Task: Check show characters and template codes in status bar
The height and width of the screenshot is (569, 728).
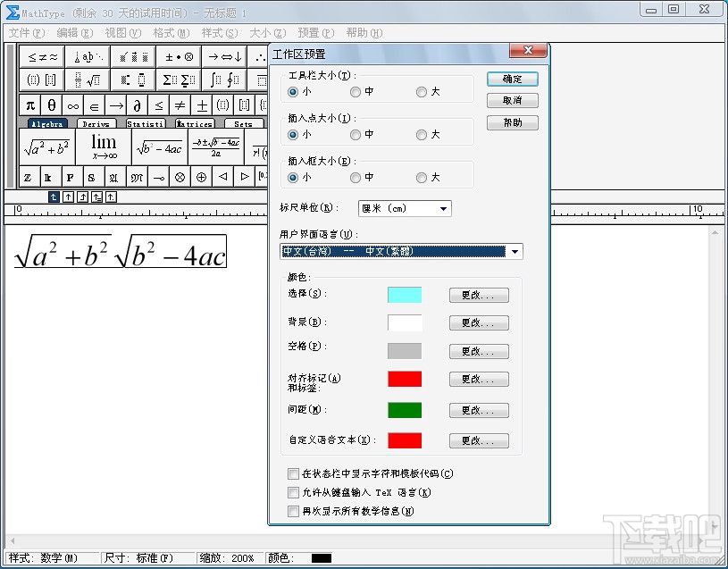Action: [x=293, y=473]
